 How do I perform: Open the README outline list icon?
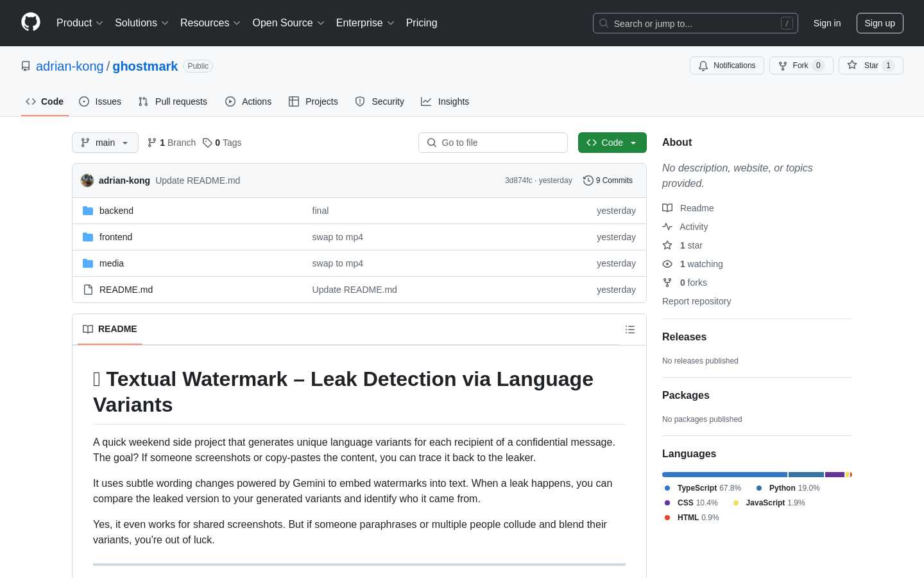(x=630, y=329)
